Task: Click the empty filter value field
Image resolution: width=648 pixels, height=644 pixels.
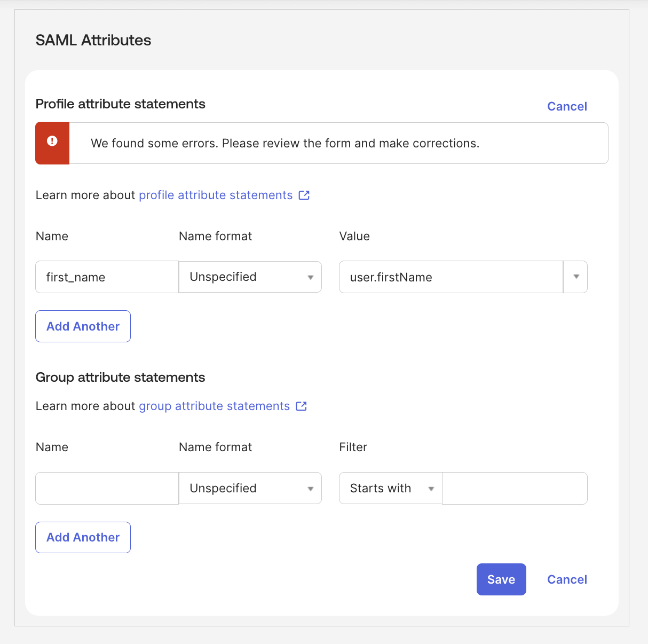Action: pos(514,488)
